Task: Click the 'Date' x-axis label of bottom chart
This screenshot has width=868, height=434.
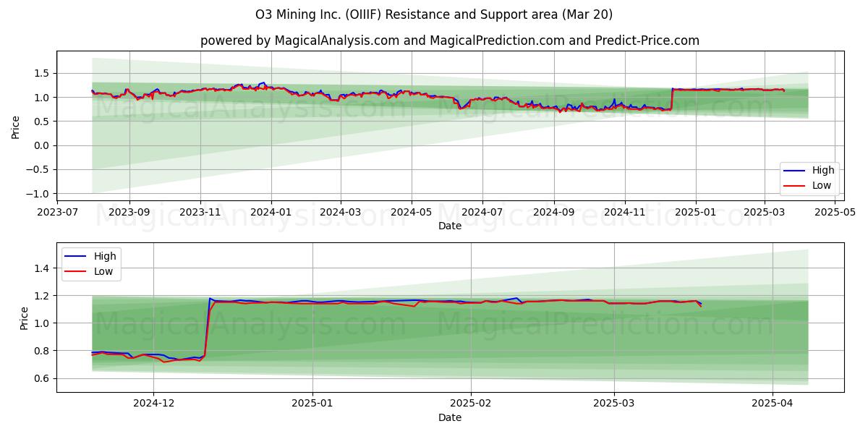Action: coord(450,417)
